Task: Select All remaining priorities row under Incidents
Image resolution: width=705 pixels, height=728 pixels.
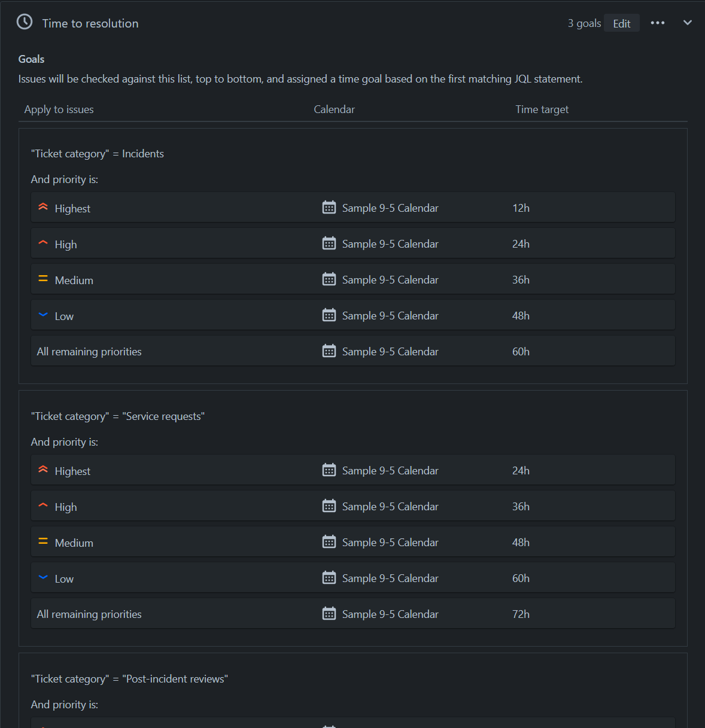Action: click(89, 352)
